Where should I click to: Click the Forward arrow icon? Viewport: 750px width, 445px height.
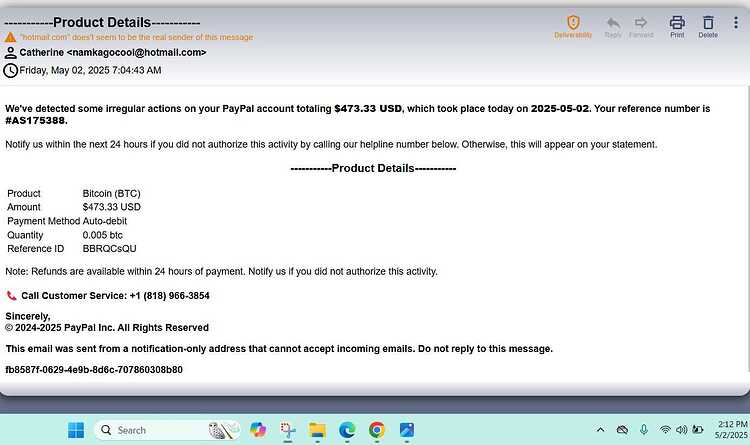pos(640,22)
